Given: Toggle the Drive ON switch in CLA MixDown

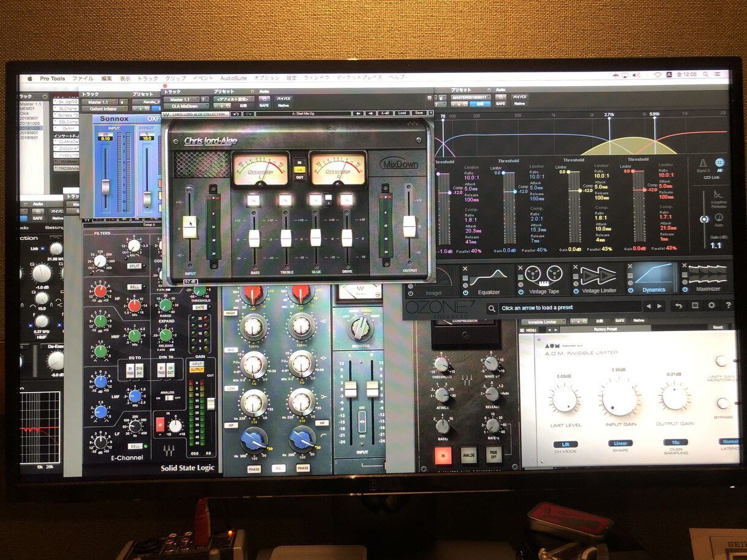Looking at the screenshot, I should 347,200.
